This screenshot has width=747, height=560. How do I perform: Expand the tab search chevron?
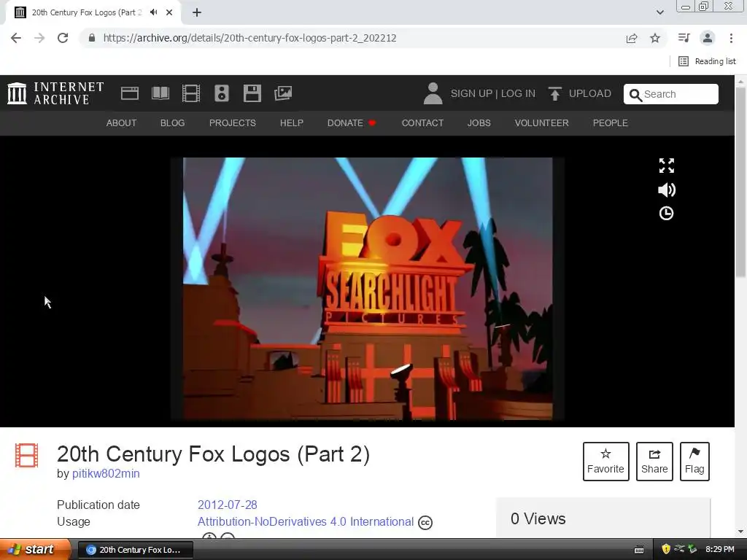click(659, 12)
